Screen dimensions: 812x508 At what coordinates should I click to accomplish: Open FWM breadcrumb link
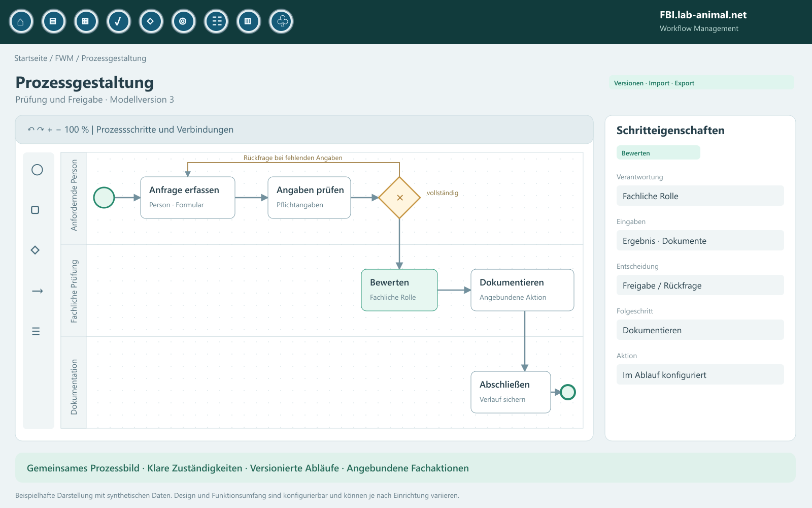[x=64, y=58]
